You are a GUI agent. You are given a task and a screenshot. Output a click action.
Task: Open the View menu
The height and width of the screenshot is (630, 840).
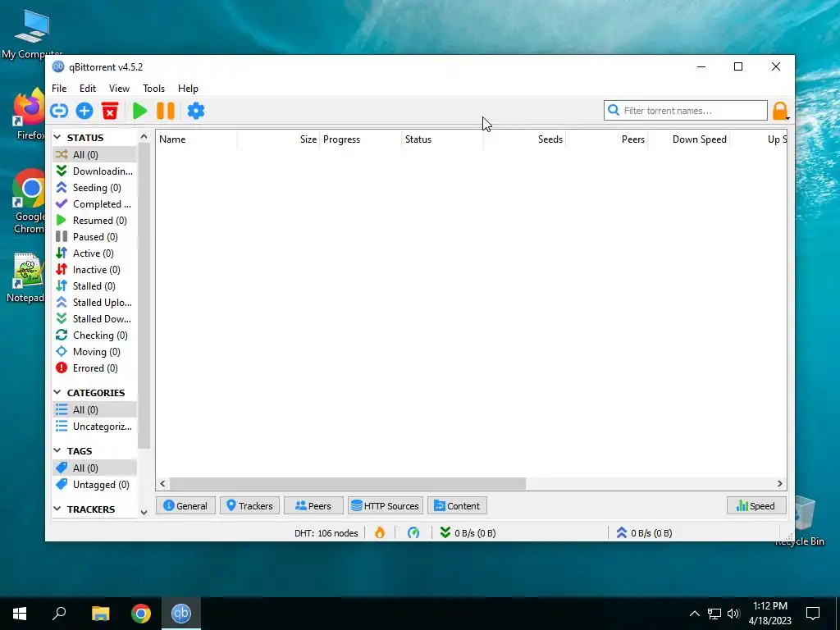coord(119,89)
